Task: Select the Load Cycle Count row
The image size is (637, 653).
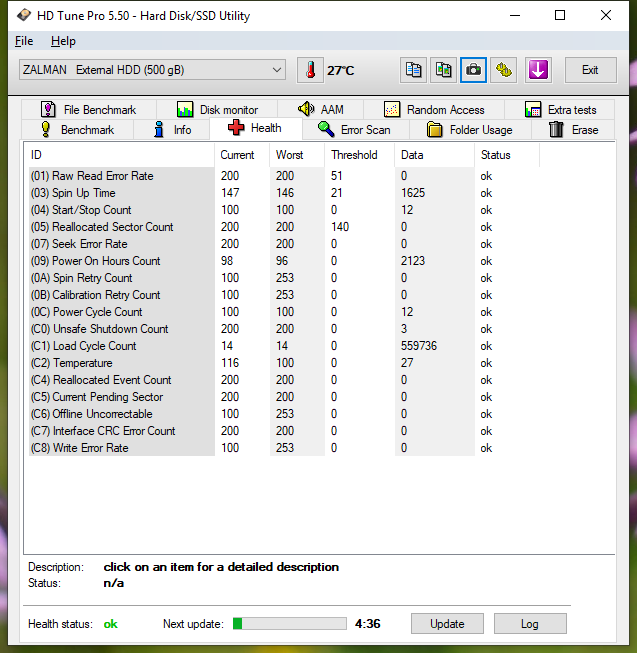Action: point(284,346)
